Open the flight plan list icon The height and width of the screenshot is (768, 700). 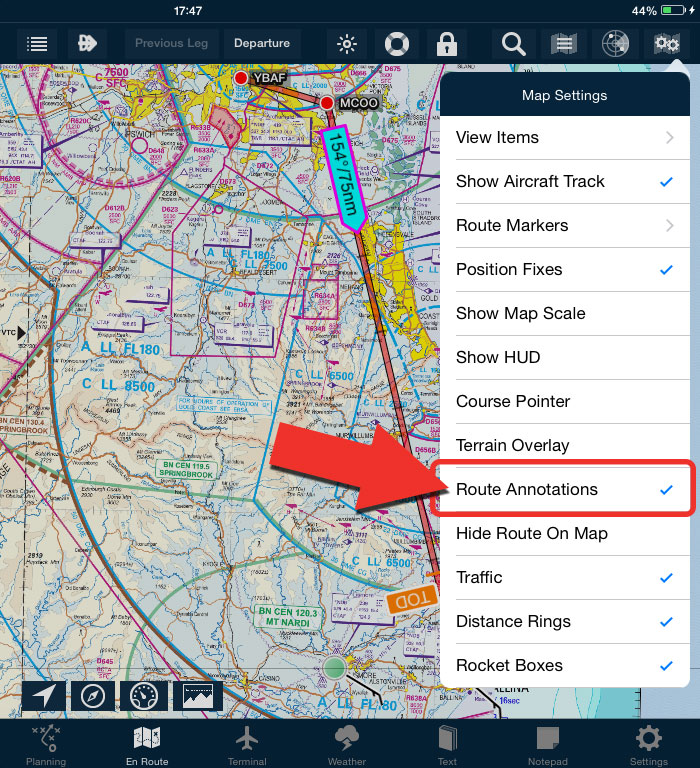point(37,44)
